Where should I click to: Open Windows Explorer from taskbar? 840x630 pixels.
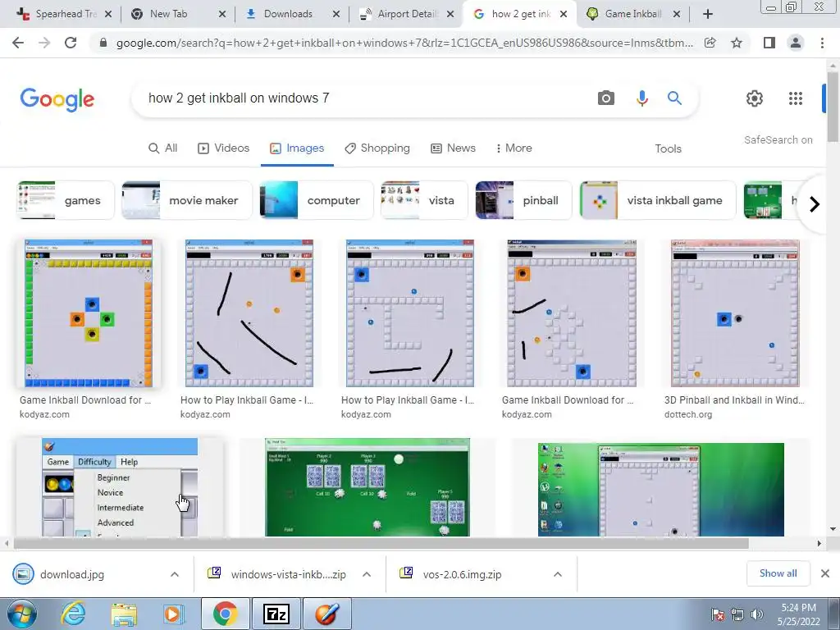124,614
